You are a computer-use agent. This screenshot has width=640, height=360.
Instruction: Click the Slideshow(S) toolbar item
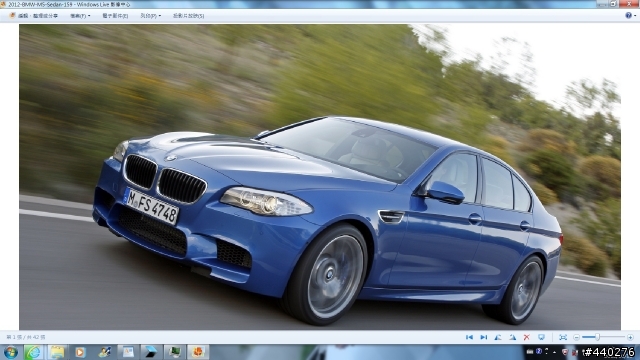click(188, 16)
